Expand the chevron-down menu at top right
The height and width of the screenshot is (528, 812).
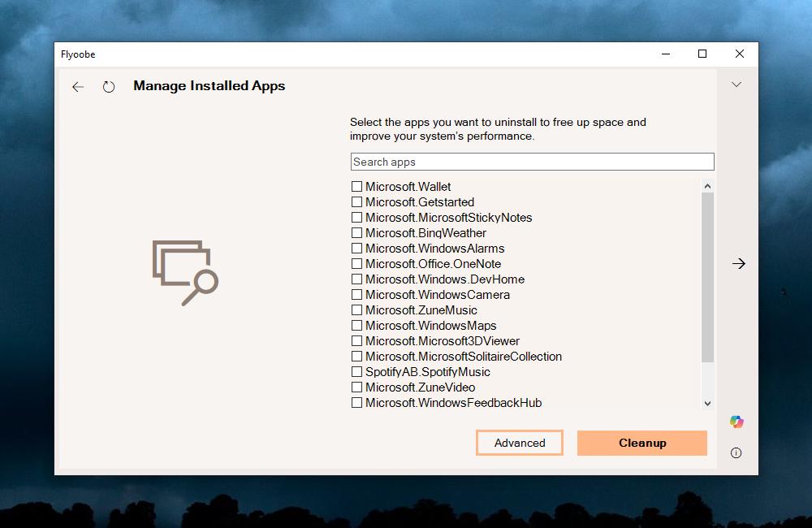736,84
